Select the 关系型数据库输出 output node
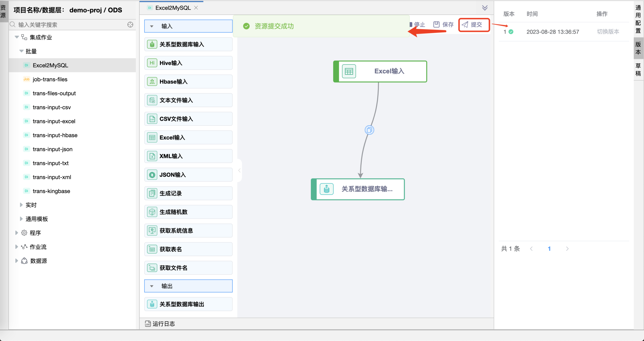 pyautogui.click(x=188, y=304)
